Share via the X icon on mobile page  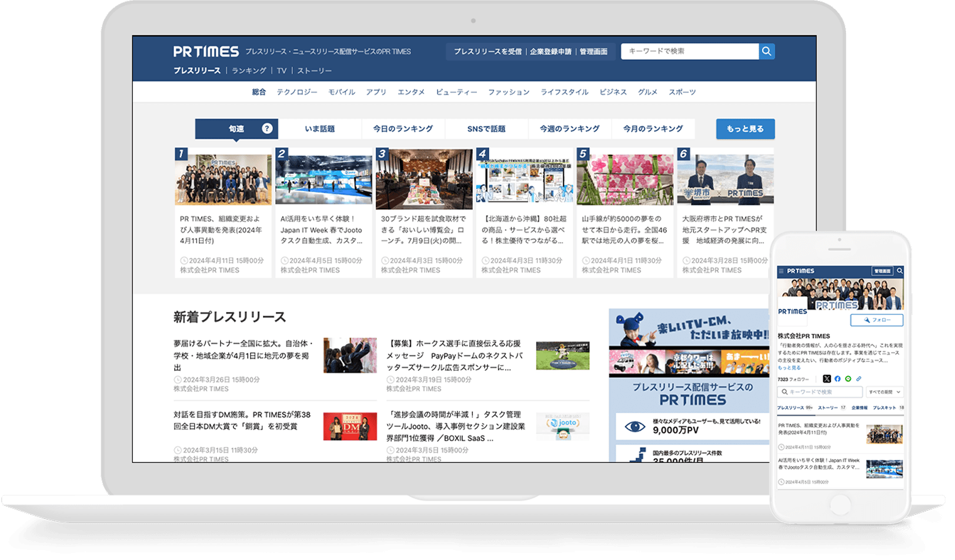coord(827,379)
